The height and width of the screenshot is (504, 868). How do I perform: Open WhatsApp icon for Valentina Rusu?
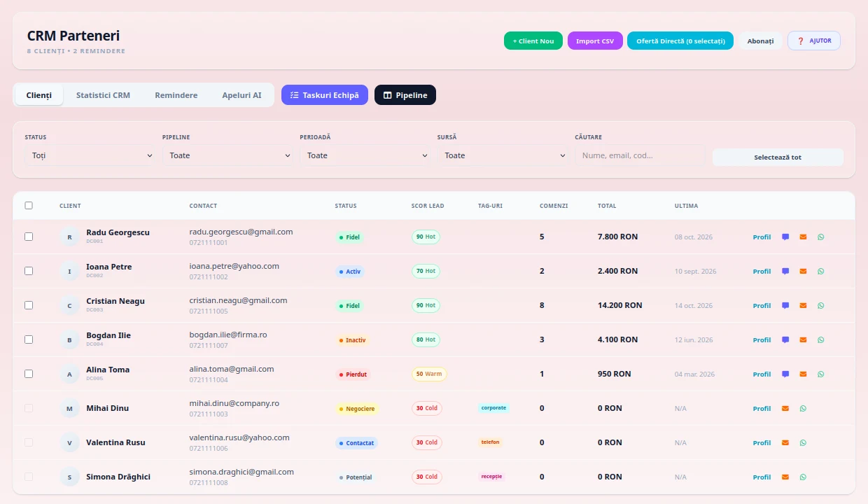point(803,442)
